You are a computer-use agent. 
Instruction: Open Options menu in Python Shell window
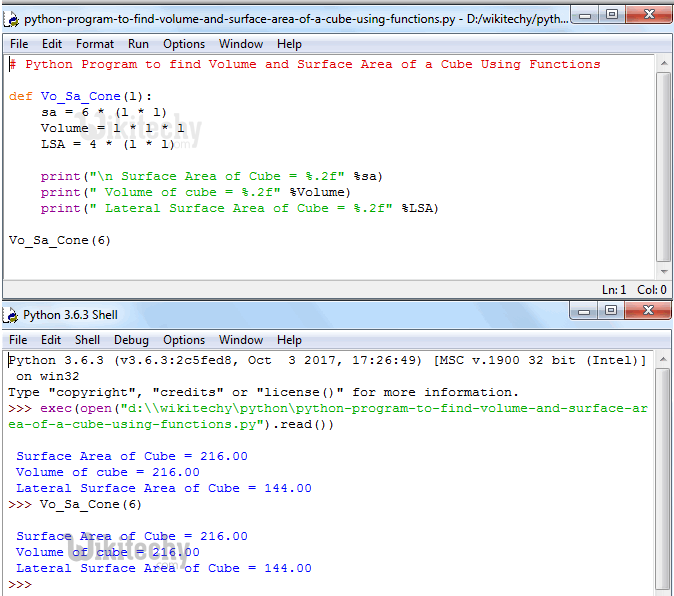click(x=184, y=340)
